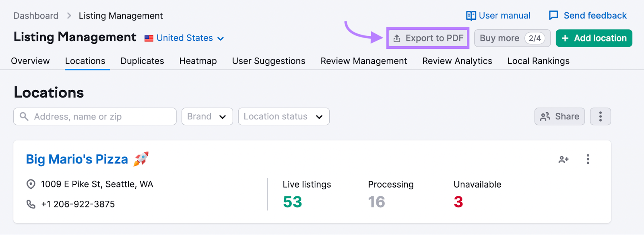The width and height of the screenshot is (644, 235).
Task: Open the Review Analytics tab
Action: [457, 61]
